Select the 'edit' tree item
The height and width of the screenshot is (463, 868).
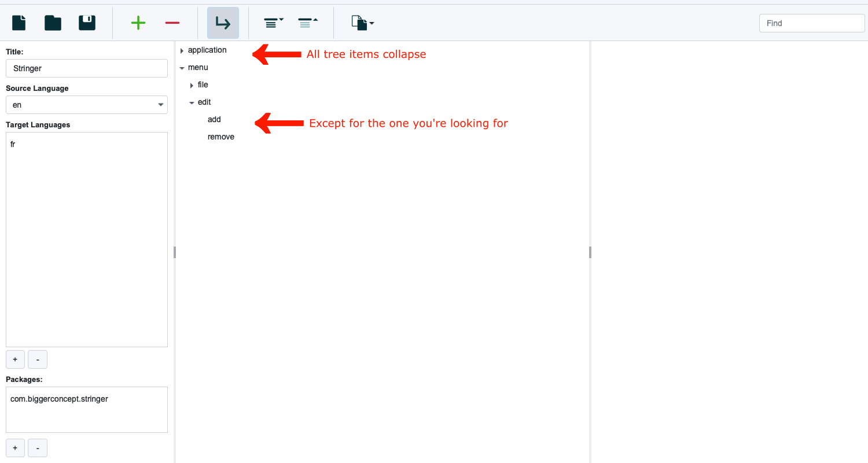[204, 102]
